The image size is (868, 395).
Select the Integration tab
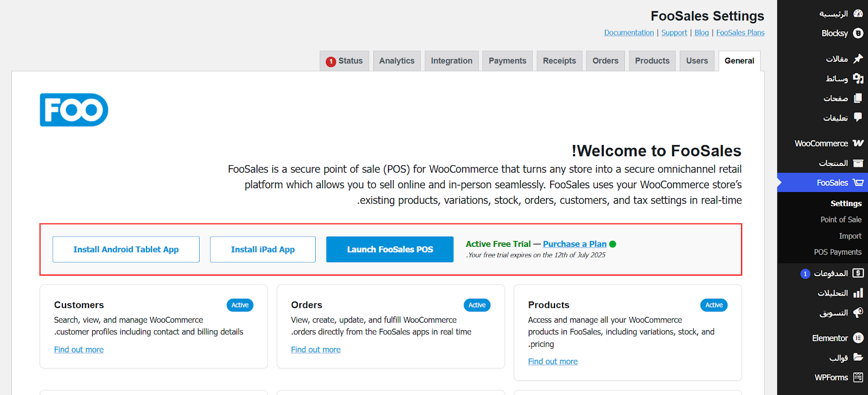tap(451, 61)
